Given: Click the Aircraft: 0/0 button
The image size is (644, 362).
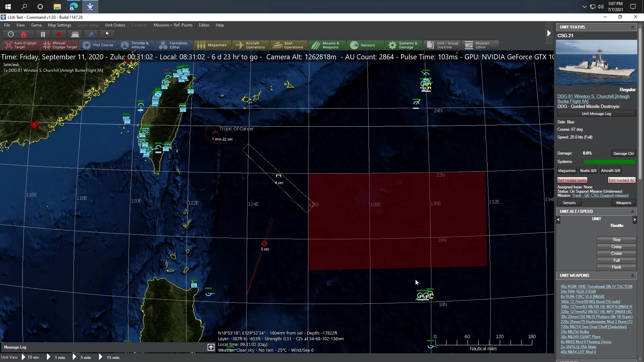Looking at the screenshot, I should [x=610, y=171].
